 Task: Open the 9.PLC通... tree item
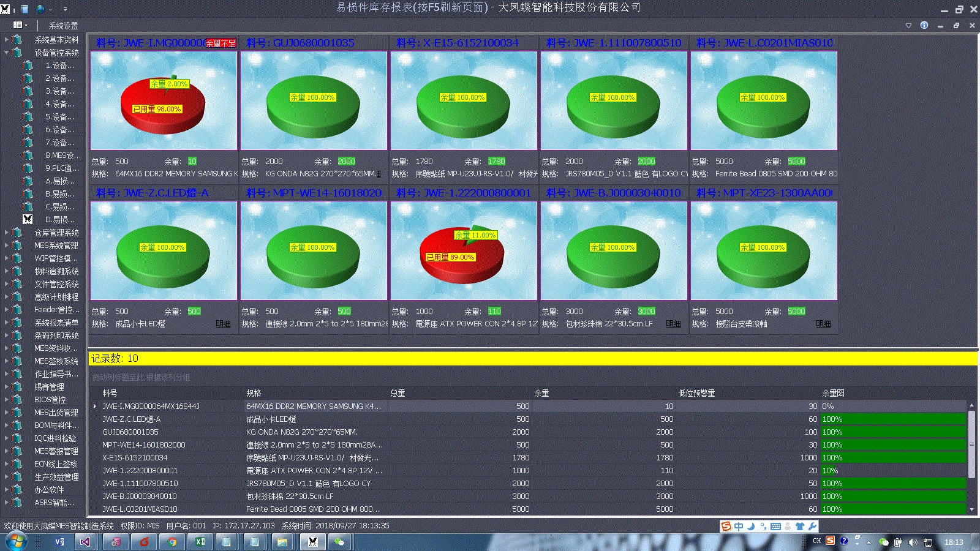[62, 168]
